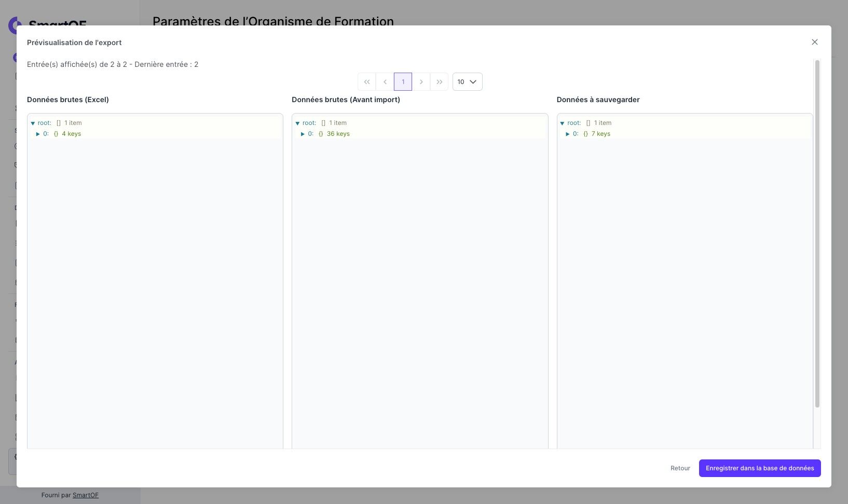Collapse root arrow in Données brutes (Excel)
Viewport: 848px width, 504px height.
33,123
